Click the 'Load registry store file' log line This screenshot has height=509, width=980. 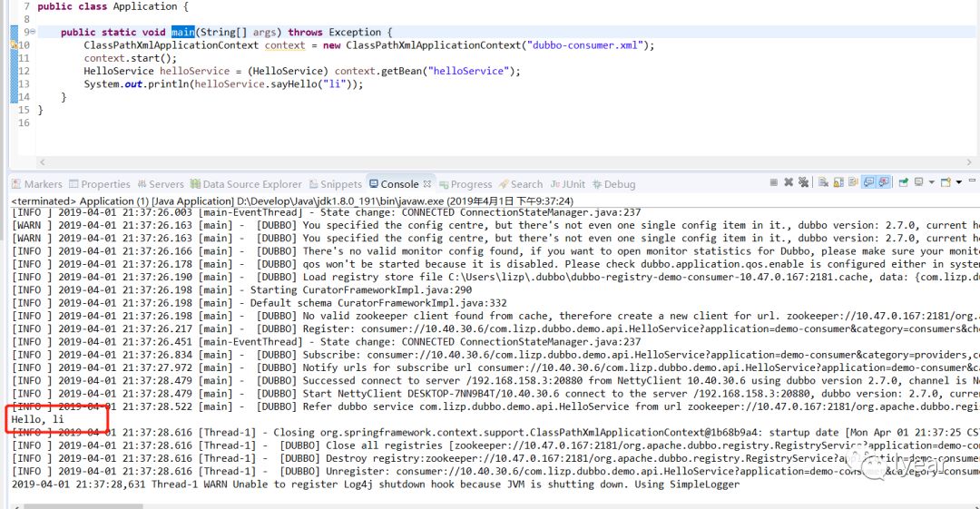tap(495, 277)
